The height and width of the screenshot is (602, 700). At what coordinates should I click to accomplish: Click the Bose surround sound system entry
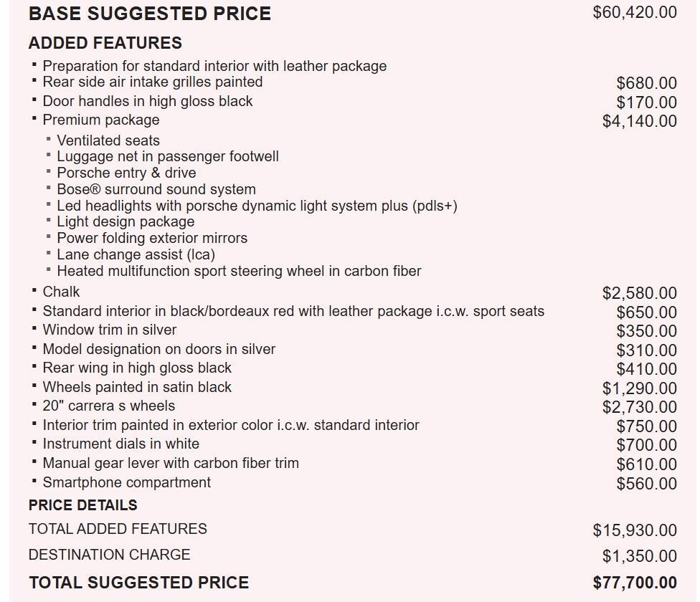click(156, 189)
